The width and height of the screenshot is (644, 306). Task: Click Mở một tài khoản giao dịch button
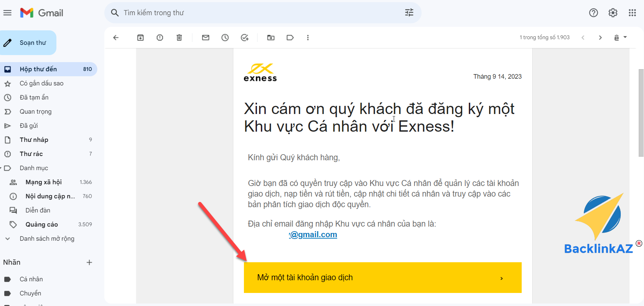383,277
